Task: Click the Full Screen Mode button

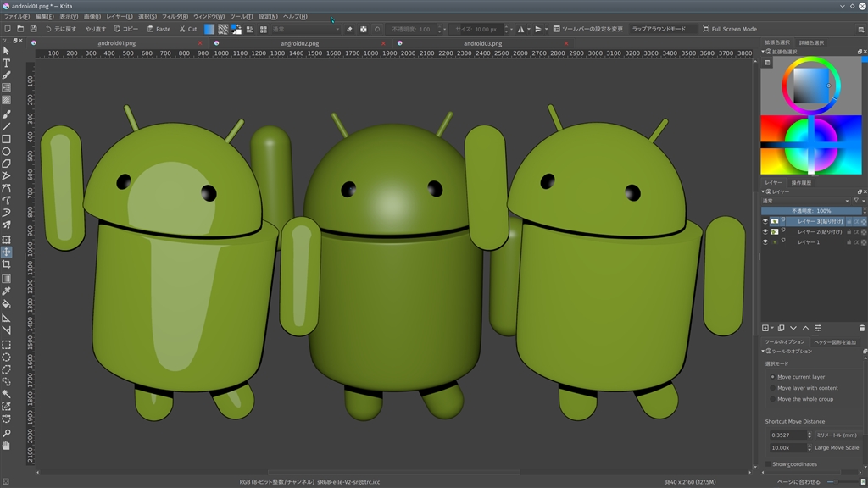Action: tap(729, 29)
